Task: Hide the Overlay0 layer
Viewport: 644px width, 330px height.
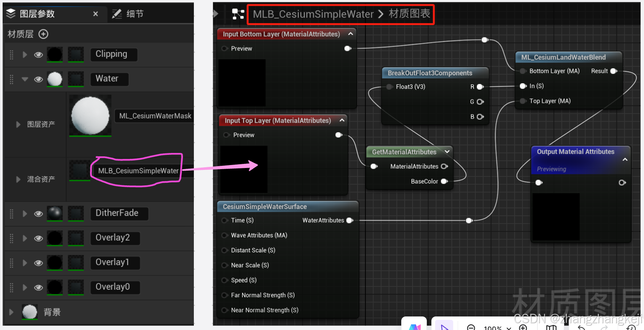Action: coord(38,288)
